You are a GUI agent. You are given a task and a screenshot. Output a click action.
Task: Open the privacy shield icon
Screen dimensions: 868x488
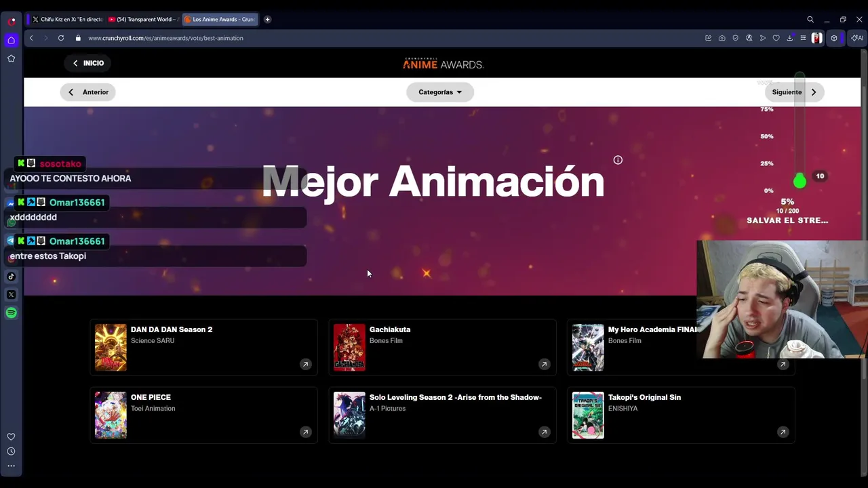[x=735, y=38]
